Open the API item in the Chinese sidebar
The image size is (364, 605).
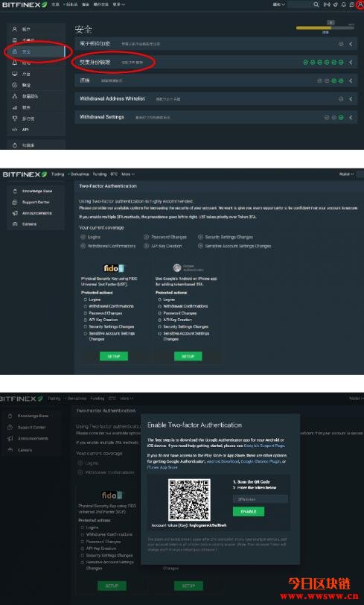click(36, 130)
